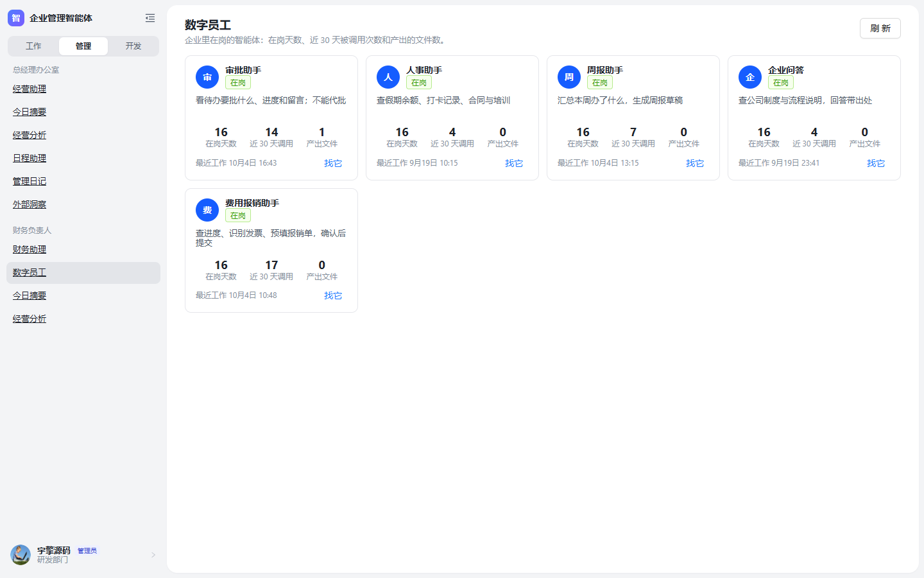Click 找它 on the 审批助手 card
924x578 pixels.
coord(333,163)
